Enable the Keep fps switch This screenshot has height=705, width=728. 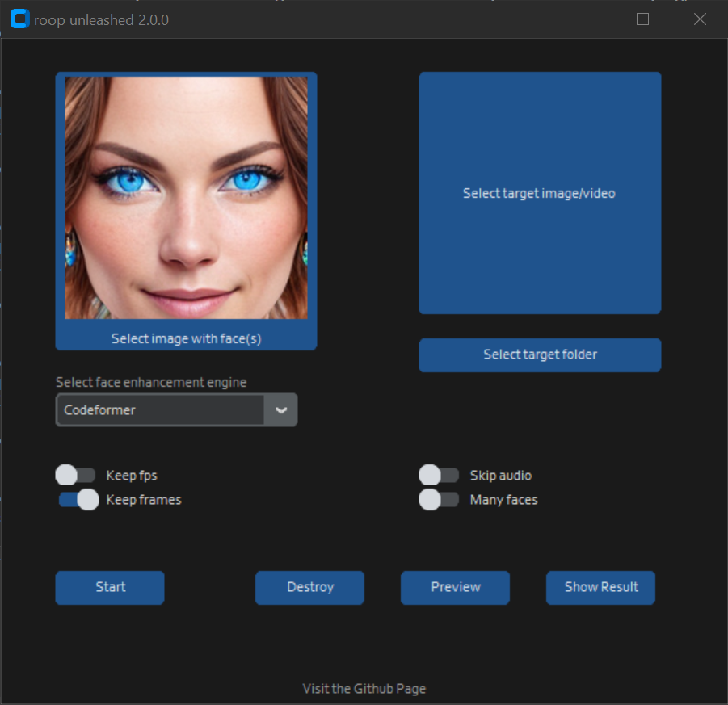coord(76,475)
